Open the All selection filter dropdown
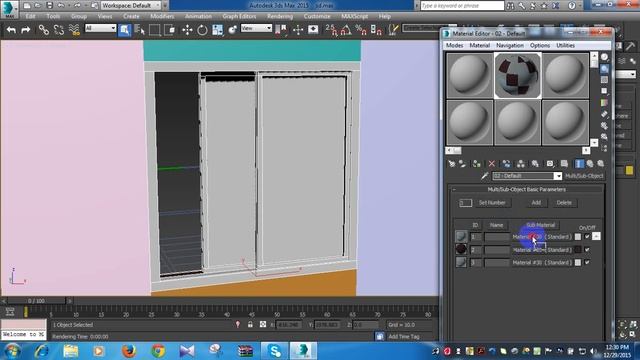Viewport: 640px width, 360px height. pos(100,28)
